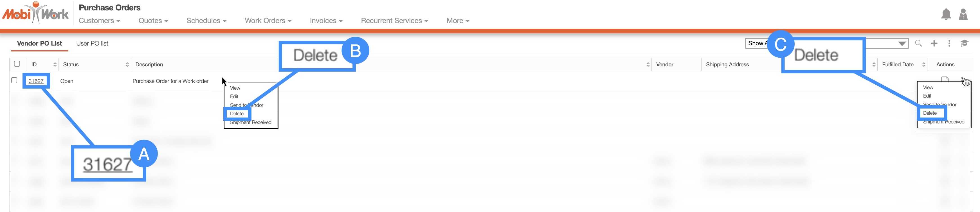Click the MobiWork logo
Image resolution: width=980 pixels, height=212 pixels.
point(35,14)
